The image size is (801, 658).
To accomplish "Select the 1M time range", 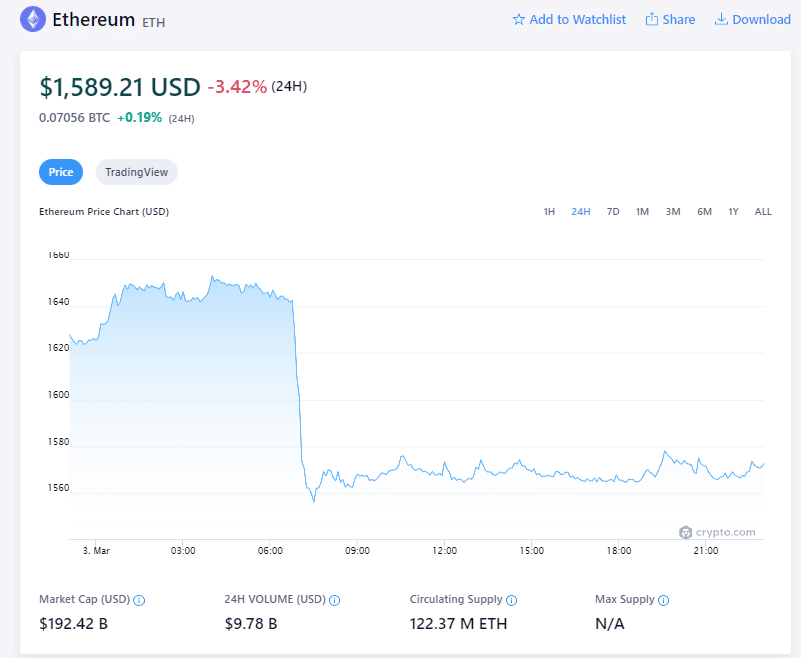I will pos(642,212).
